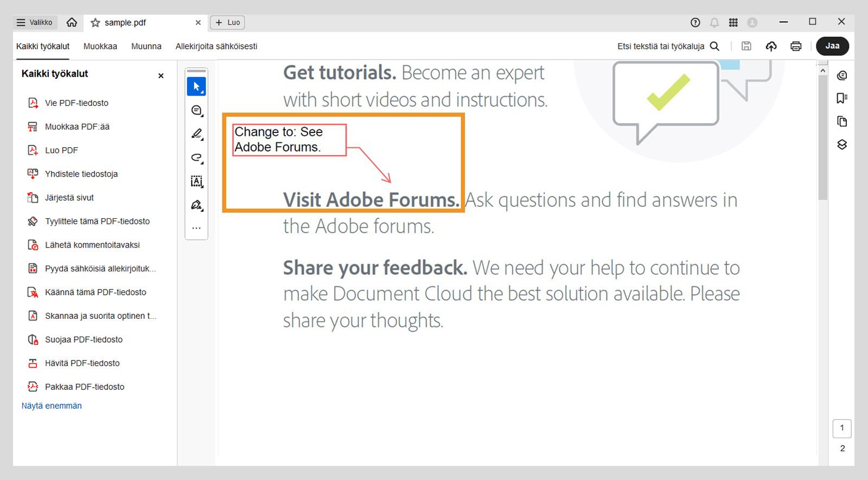The height and width of the screenshot is (480, 868).
Task: Open Pakkaa PDF-tiedosto tool
Action: pyautogui.click(x=85, y=387)
